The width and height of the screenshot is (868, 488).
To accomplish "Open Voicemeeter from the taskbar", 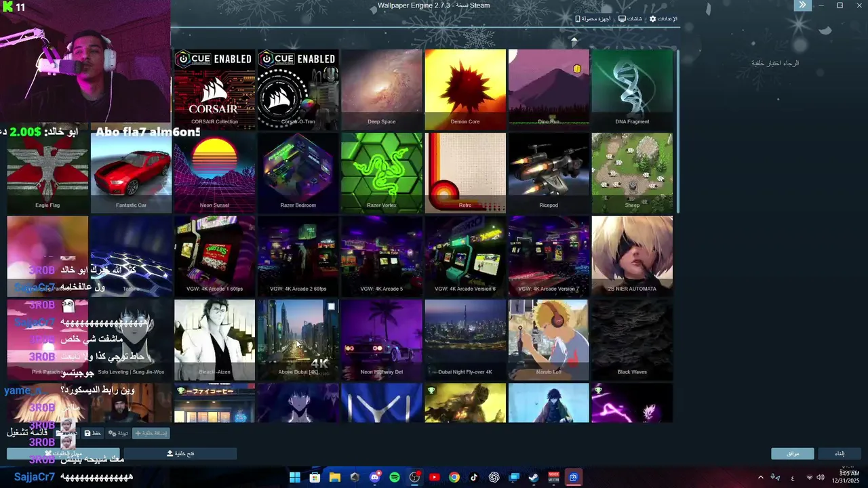I will [x=554, y=477].
